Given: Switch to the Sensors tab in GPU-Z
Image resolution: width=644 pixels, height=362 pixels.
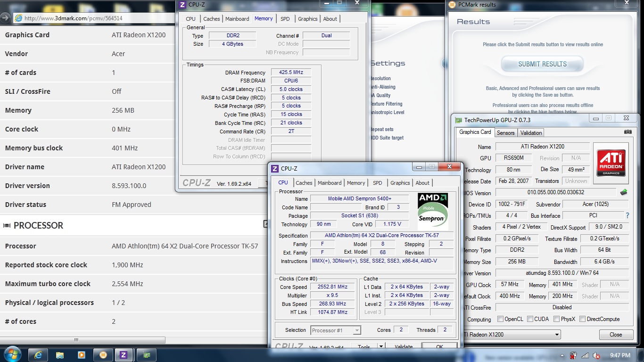Looking at the screenshot, I should pos(506,133).
